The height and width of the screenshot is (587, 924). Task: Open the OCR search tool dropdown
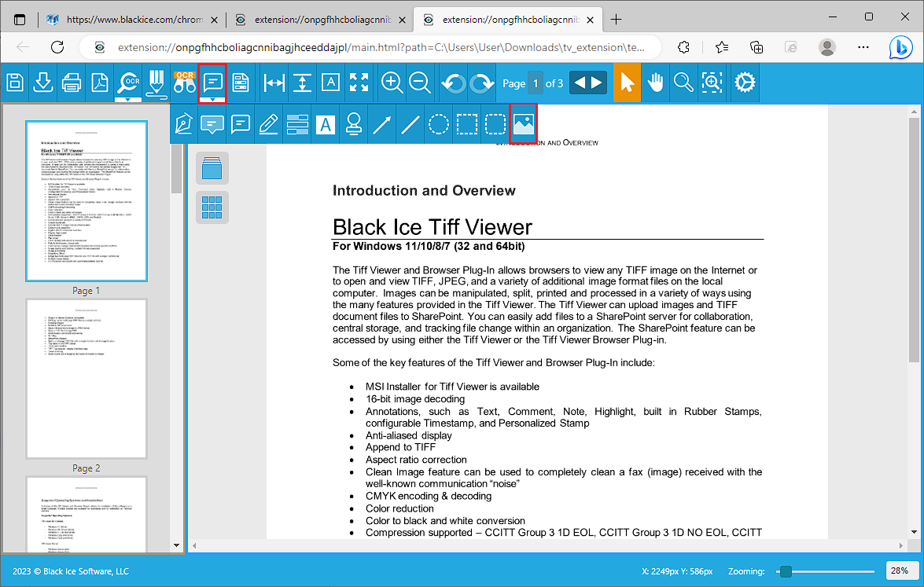(128, 100)
